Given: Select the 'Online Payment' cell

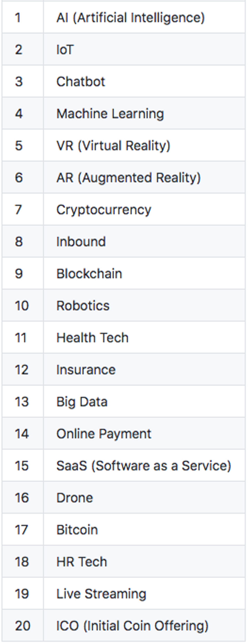Looking at the screenshot, I should [x=104, y=434].
